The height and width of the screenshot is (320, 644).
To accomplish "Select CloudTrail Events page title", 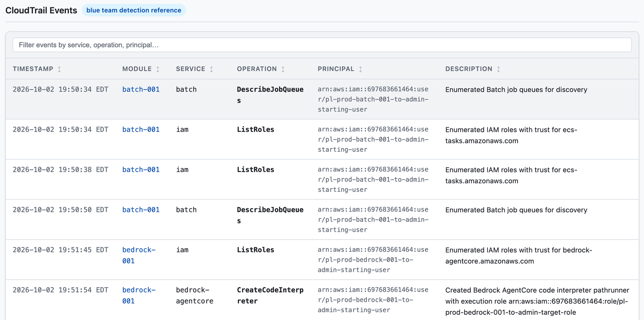I will (x=41, y=10).
